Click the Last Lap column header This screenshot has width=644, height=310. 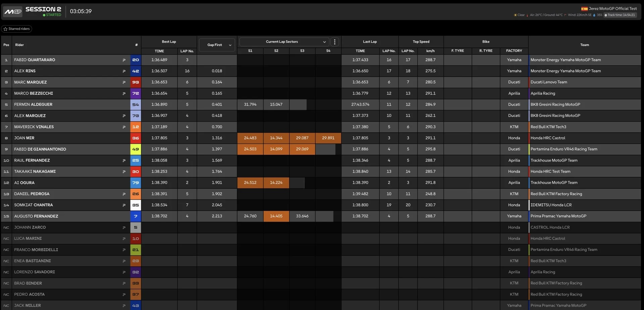coord(370,42)
